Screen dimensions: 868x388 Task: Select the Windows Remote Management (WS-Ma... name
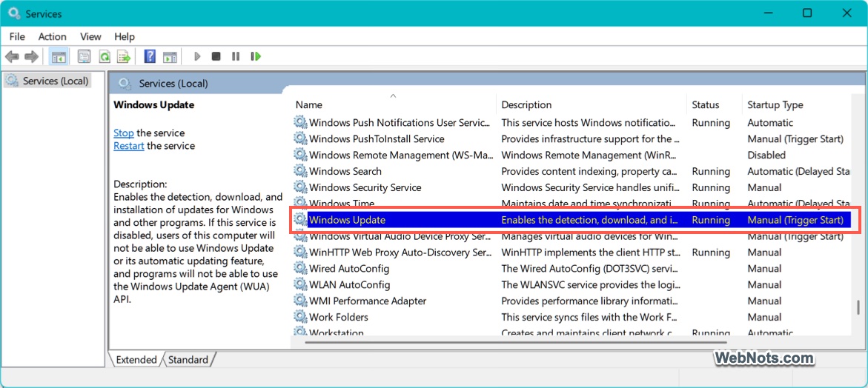tap(401, 155)
